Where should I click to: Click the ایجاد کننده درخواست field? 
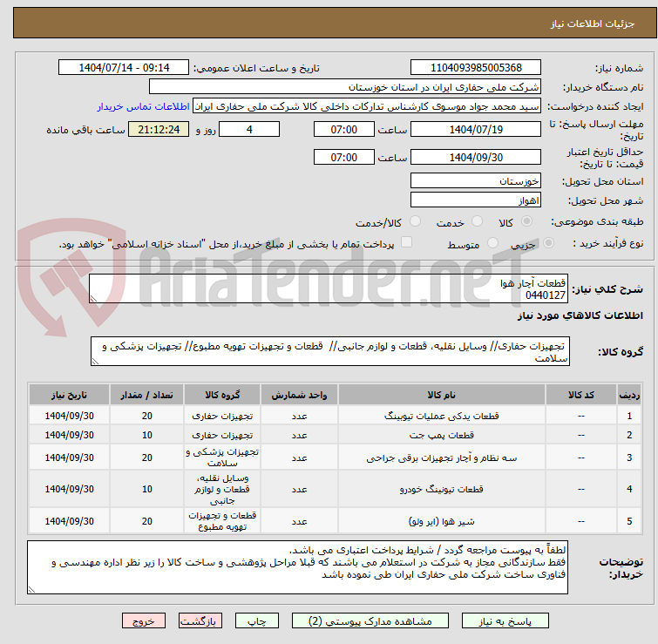click(x=366, y=106)
